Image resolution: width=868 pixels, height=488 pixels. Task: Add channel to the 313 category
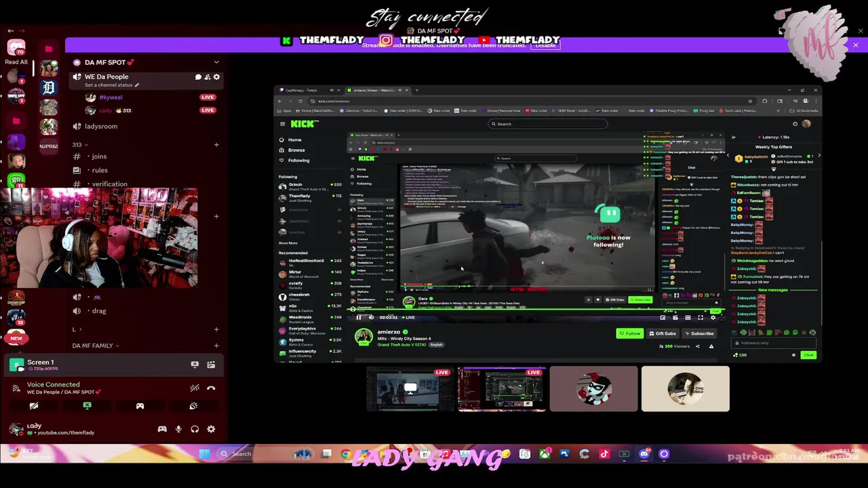[216, 144]
